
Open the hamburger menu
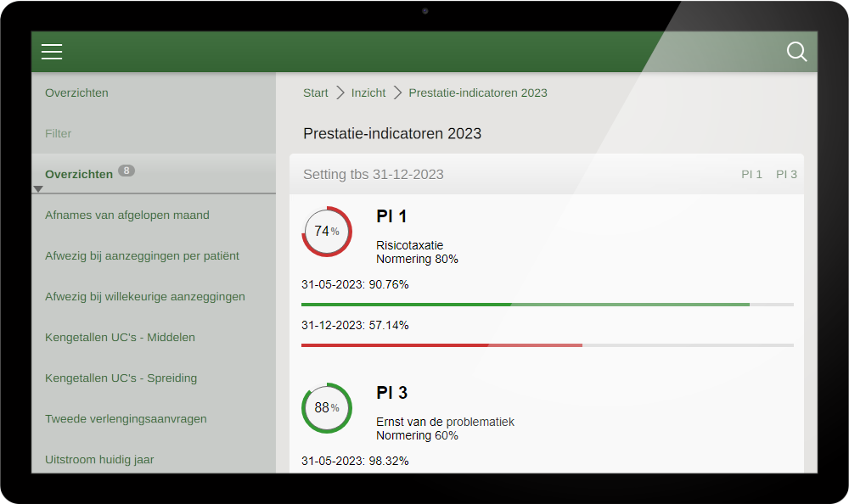coord(52,53)
